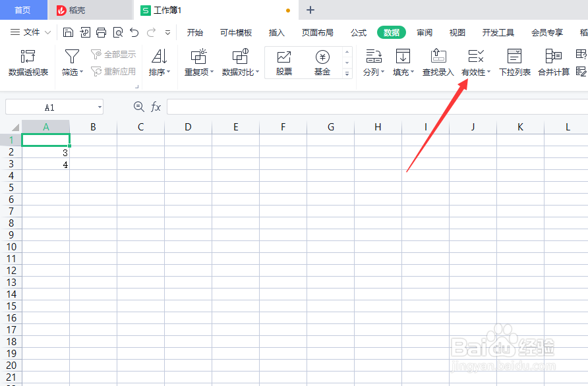The image size is (588, 386).
Task: Click the 排序 sort icon
Action: [159, 57]
